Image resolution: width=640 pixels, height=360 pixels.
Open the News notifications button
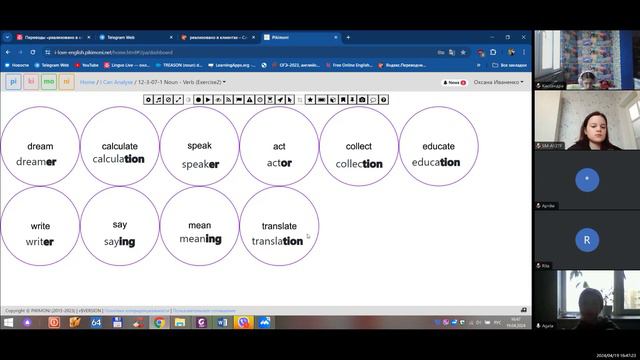point(454,82)
